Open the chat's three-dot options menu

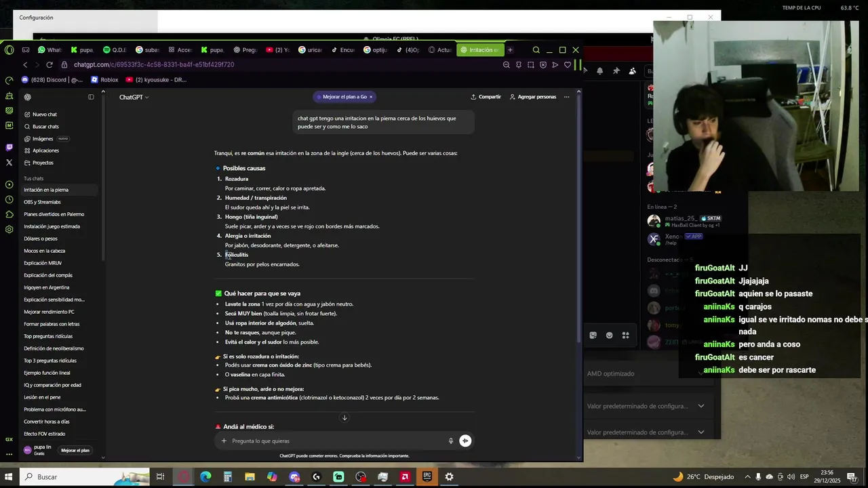click(x=566, y=97)
